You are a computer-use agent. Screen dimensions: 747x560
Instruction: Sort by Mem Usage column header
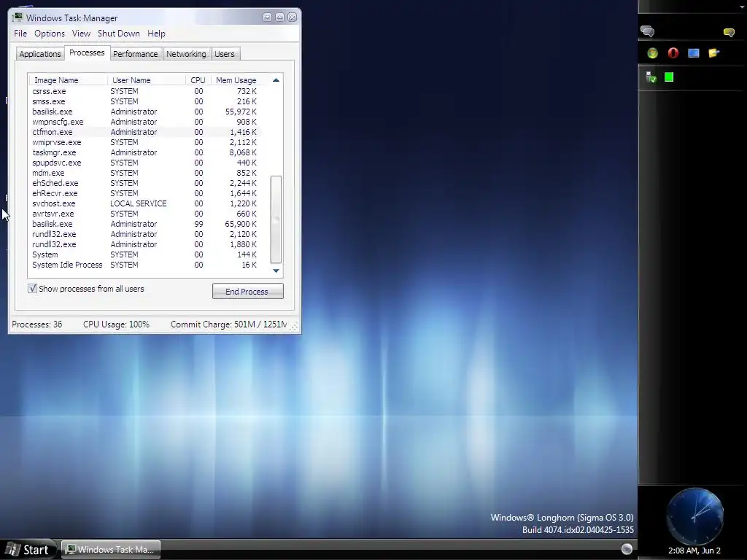236,80
